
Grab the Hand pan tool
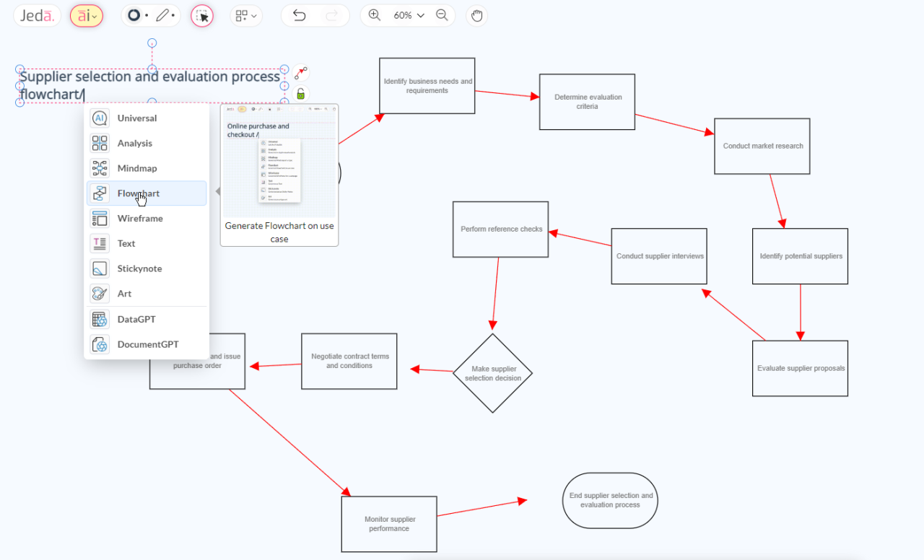pos(476,15)
